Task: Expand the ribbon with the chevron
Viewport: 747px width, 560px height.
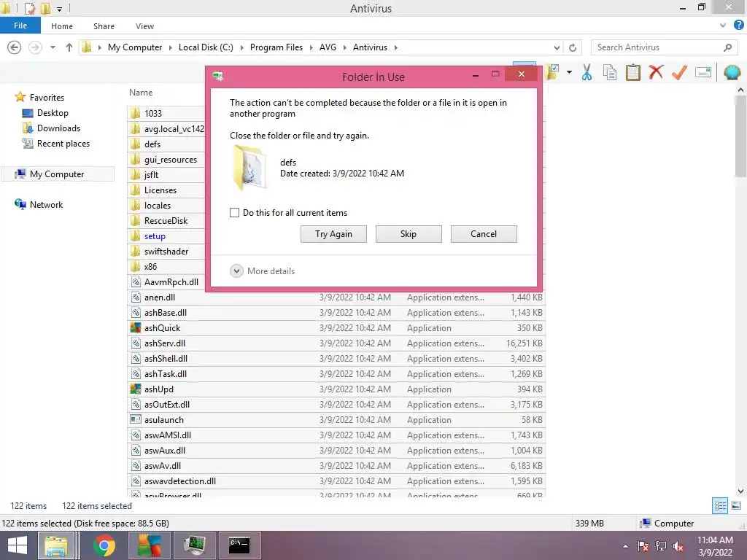Action: pyautogui.click(x=723, y=26)
